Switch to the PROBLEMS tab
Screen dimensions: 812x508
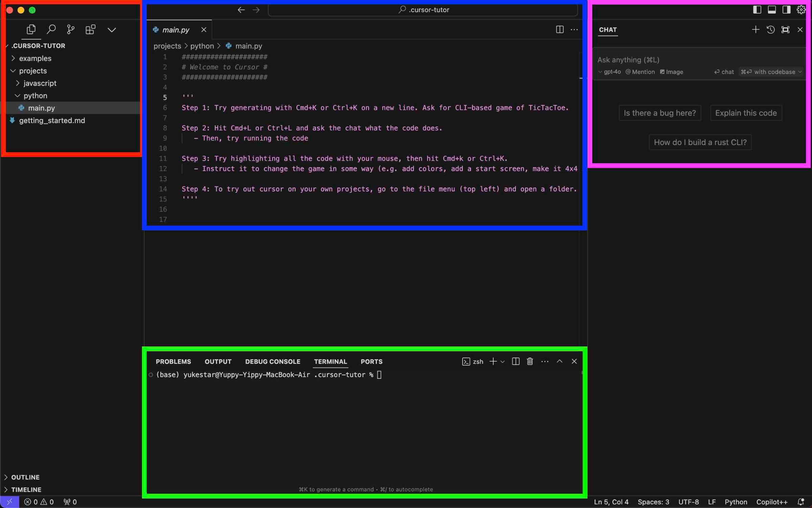pos(173,362)
